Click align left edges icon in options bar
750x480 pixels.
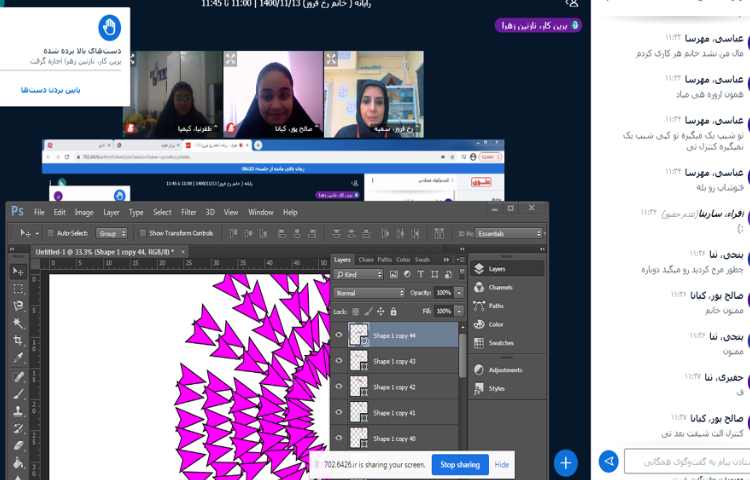(x=282, y=233)
